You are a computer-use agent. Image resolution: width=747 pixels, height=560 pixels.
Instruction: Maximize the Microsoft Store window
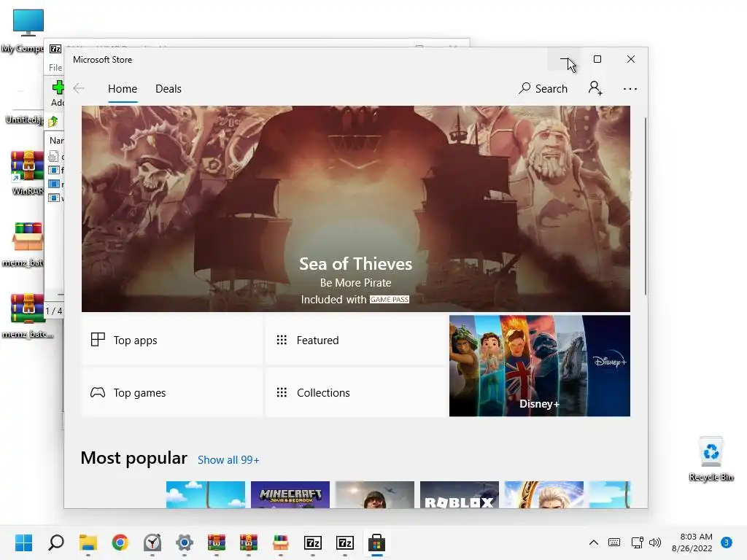click(x=597, y=59)
